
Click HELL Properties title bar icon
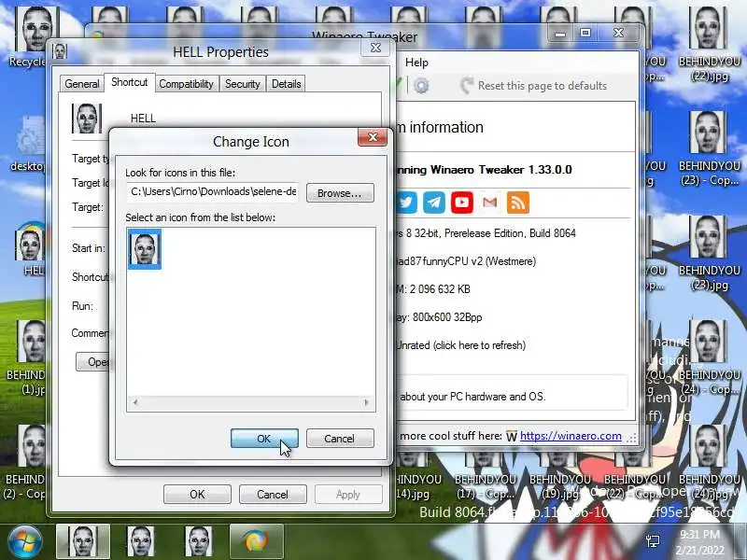coord(60,51)
